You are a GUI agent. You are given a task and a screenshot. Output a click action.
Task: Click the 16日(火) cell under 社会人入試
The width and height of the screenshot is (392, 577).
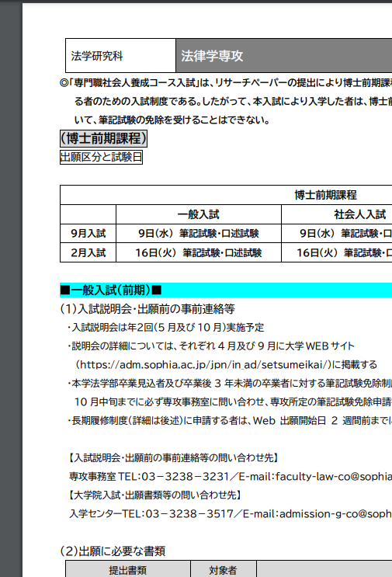coord(336,253)
